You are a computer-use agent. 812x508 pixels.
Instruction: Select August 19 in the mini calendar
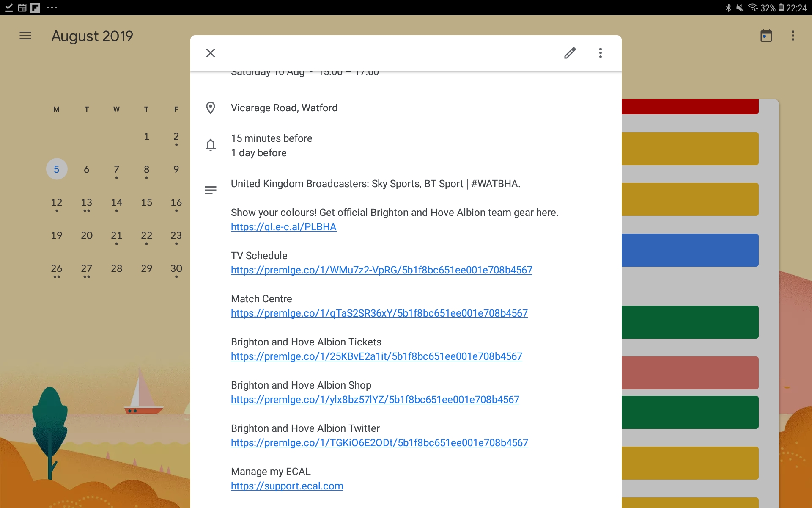tap(56, 235)
